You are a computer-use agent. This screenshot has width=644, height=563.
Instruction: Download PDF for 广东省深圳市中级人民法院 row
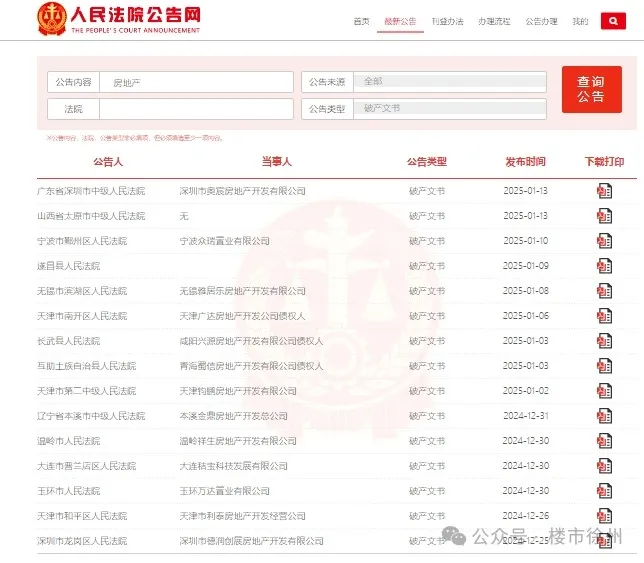[x=604, y=191]
